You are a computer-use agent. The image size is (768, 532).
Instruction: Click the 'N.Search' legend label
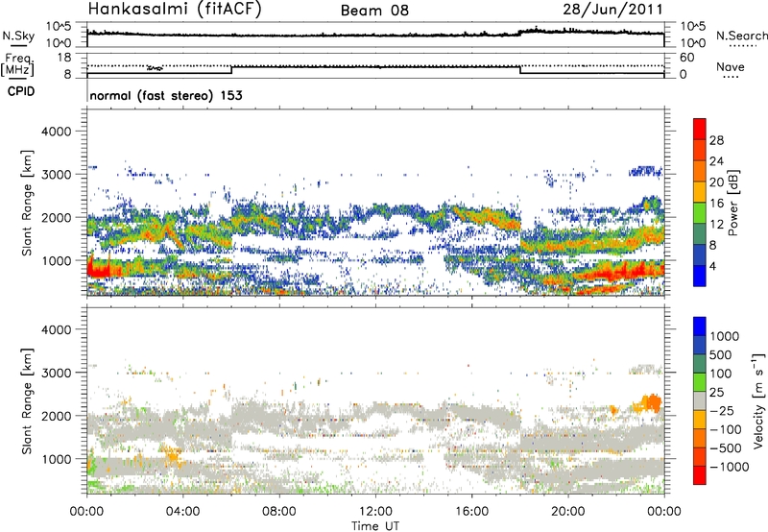click(x=742, y=36)
